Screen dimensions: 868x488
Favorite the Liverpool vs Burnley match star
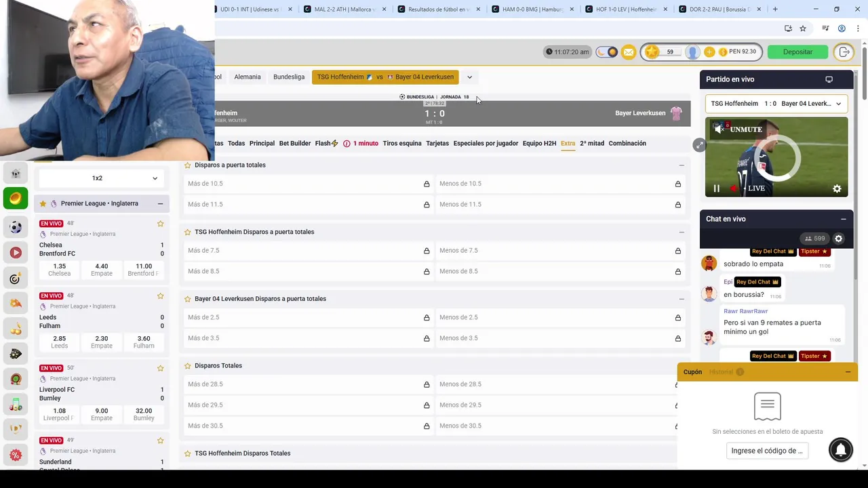point(161,369)
